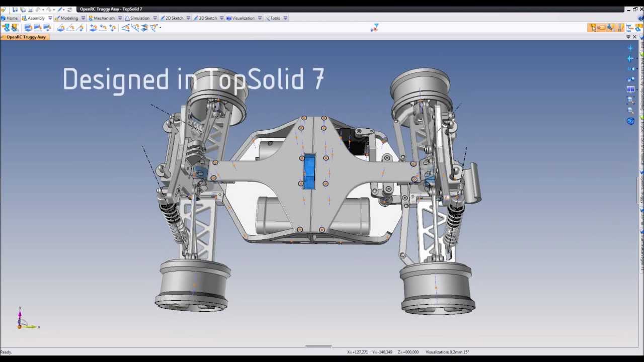Image resolution: width=644 pixels, height=362 pixels.
Task: Expand the Mechanism tab dropdown arrow
Action: click(x=120, y=18)
